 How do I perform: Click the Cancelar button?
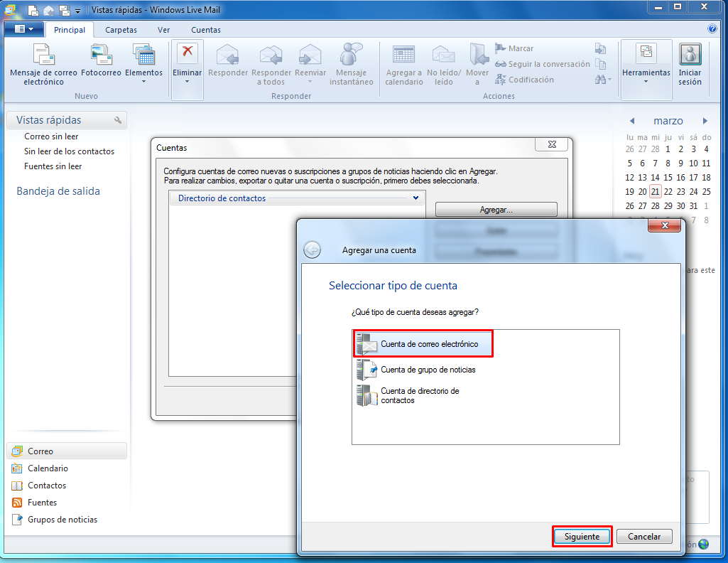[x=644, y=537]
